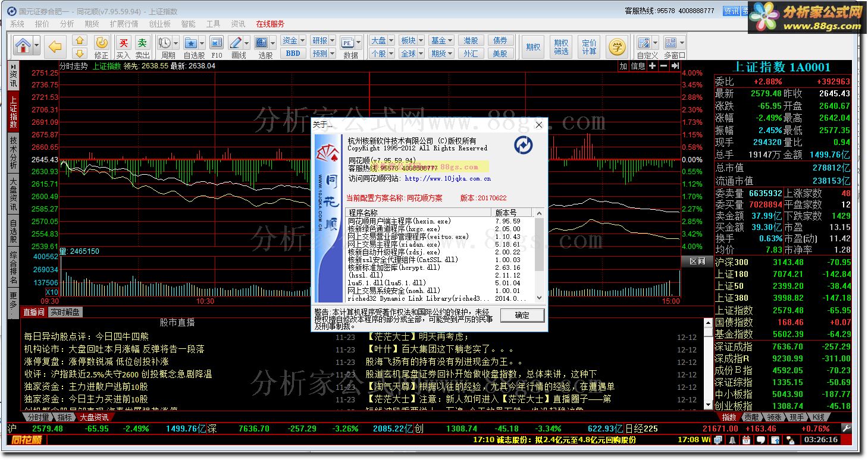Screen dimensions: 868x460
Task: Select the 画线 pencil drawing tool
Action: tap(236, 42)
